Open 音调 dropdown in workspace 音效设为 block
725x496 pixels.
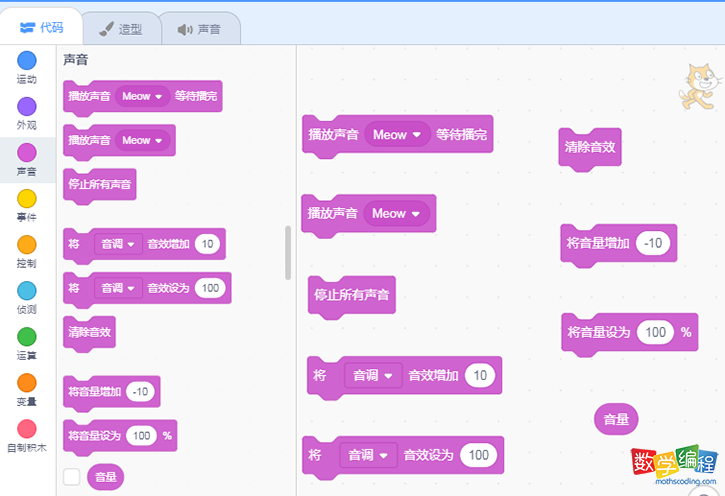(x=368, y=455)
